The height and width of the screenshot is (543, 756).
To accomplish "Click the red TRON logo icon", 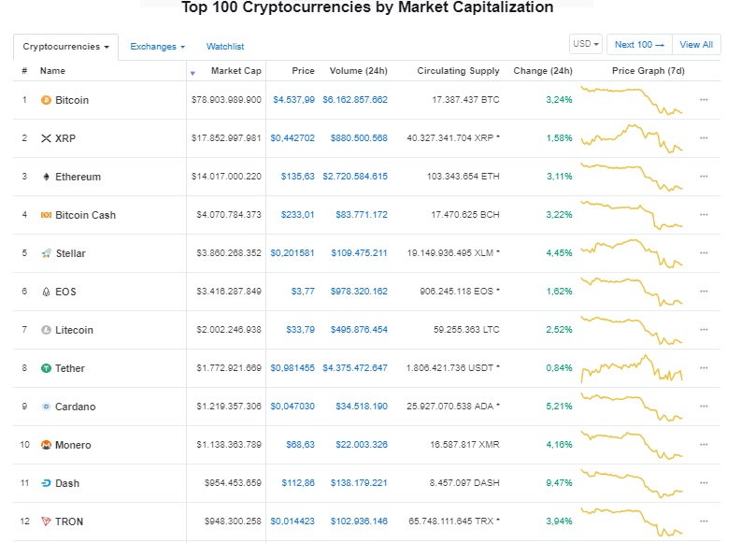I will 46,522.
